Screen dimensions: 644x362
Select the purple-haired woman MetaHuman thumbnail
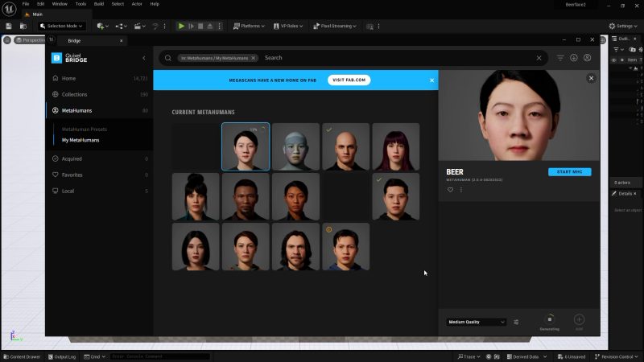(396, 146)
